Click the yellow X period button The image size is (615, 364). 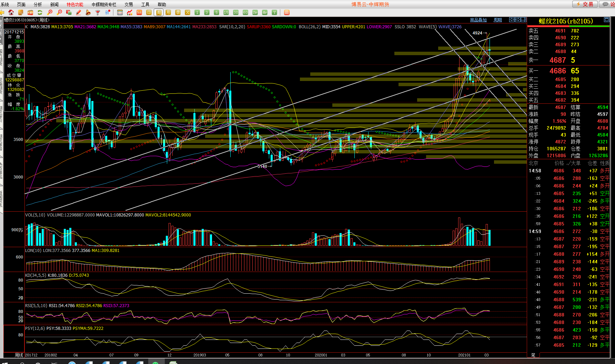(x=188, y=12)
